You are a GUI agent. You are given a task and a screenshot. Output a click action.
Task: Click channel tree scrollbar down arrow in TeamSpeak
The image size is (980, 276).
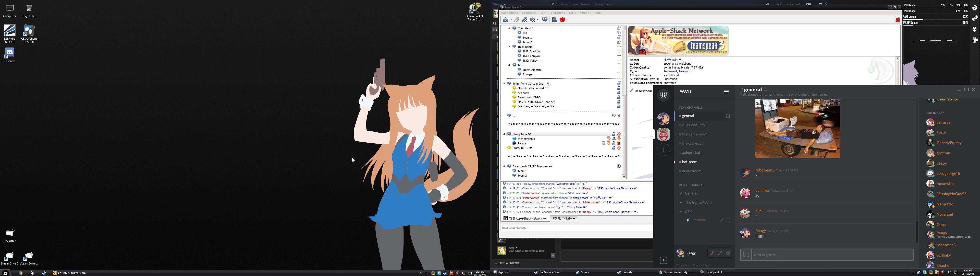(624, 177)
